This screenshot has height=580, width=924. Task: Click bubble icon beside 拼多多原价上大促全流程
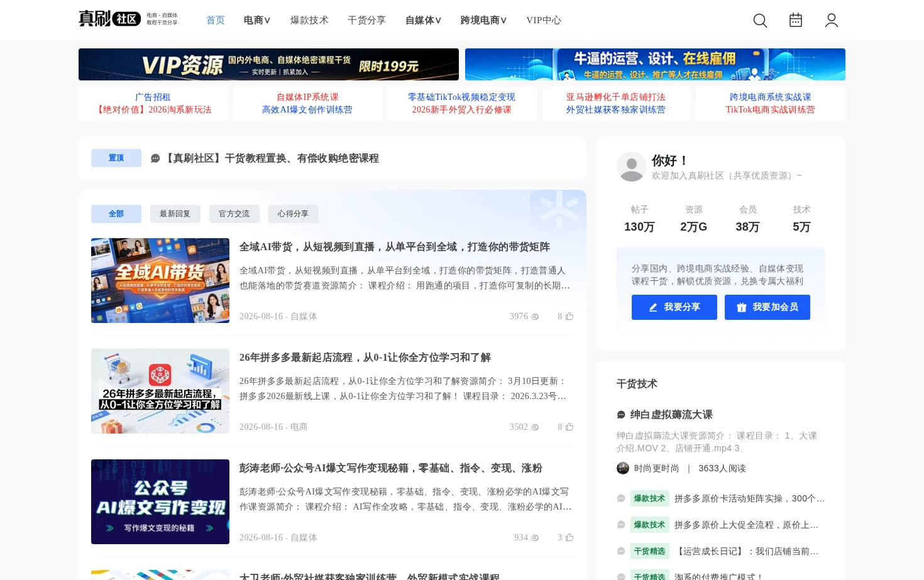621,525
